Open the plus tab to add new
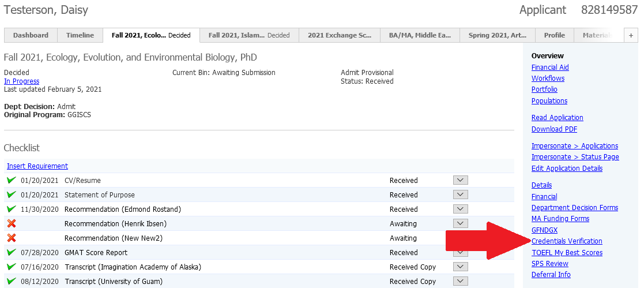Image resolution: width=644 pixels, height=288 pixels. point(631,35)
